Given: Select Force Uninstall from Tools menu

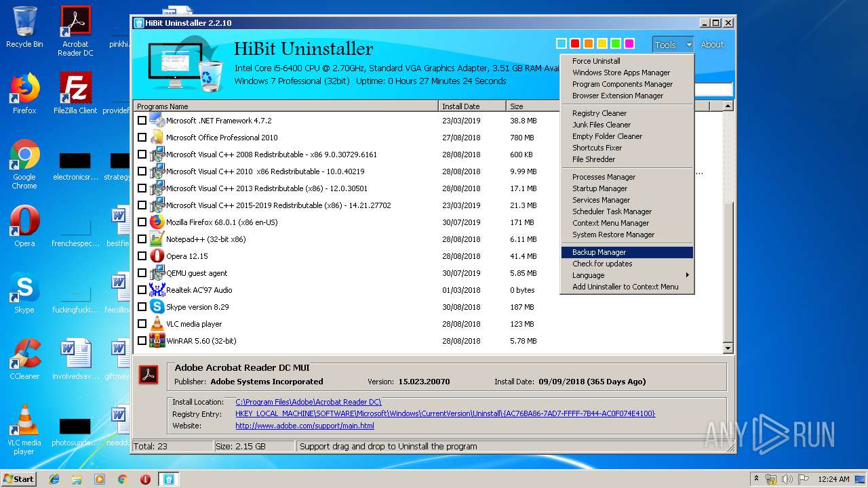Looking at the screenshot, I should [x=627, y=60].
